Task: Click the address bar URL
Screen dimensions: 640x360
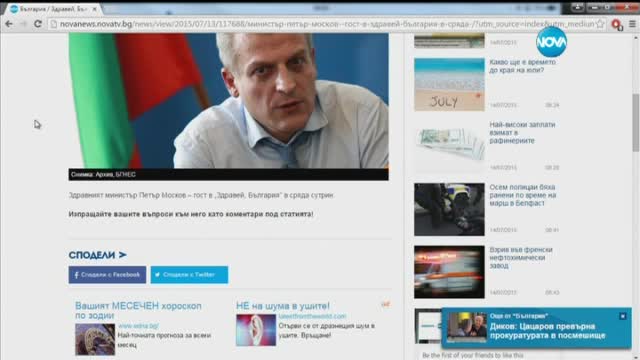Action: pos(327,24)
